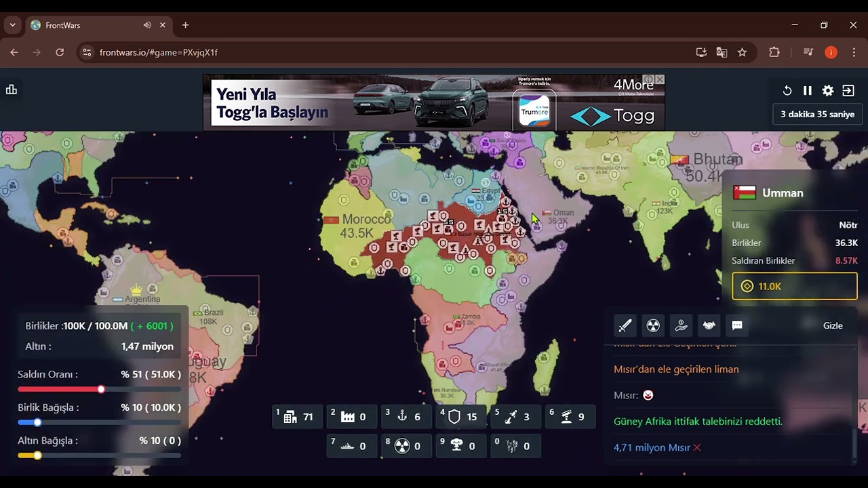Select the Missile silo slot numbered 5
The width and height of the screenshot is (868, 488).
tap(516, 417)
